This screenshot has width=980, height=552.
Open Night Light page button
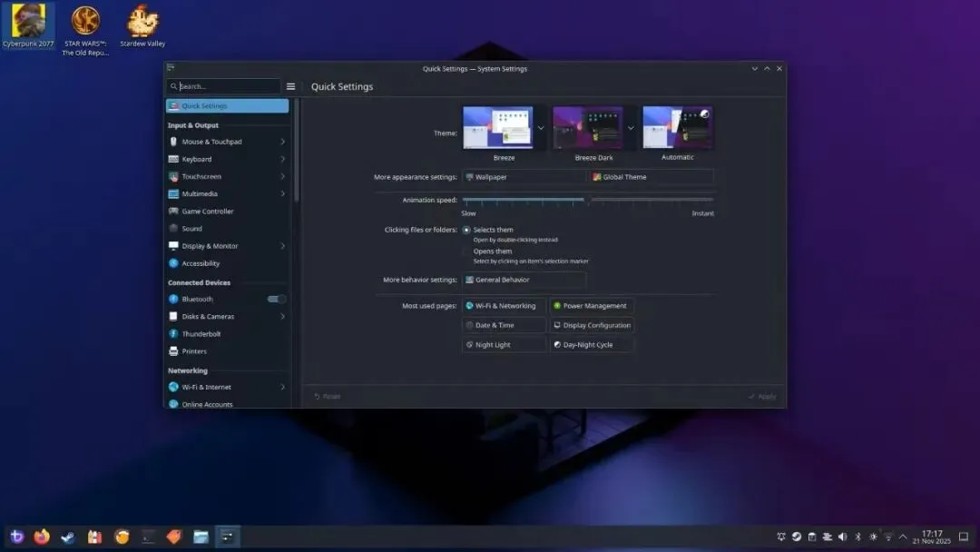pyautogui.click(x=504, y=344)
